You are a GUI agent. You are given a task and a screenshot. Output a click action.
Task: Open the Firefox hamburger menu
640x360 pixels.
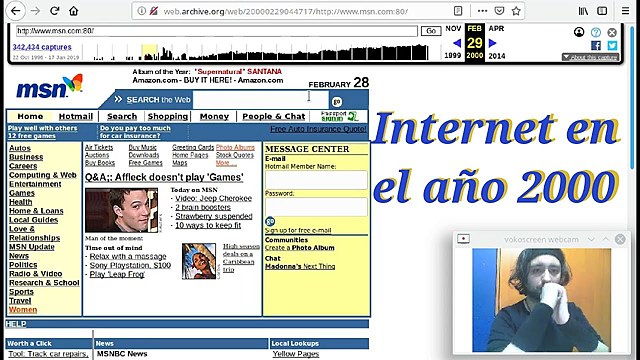(625, 11)
